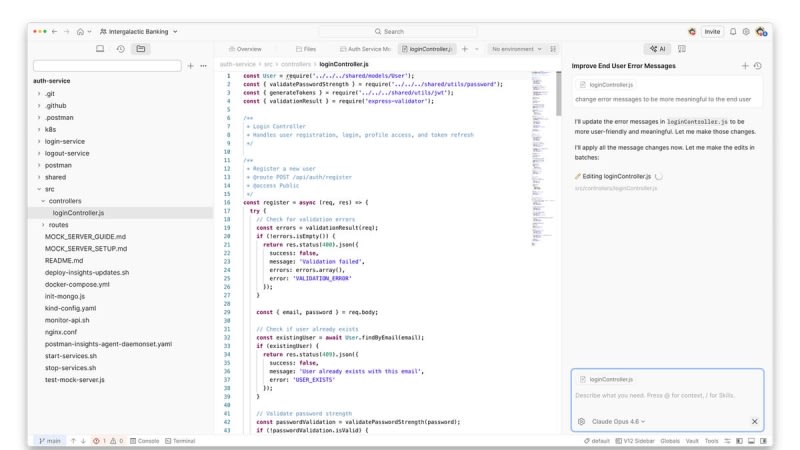This screenshot has height=450, width=800.
Task: Open the history icon in sidebar
Action: point(120,48)
